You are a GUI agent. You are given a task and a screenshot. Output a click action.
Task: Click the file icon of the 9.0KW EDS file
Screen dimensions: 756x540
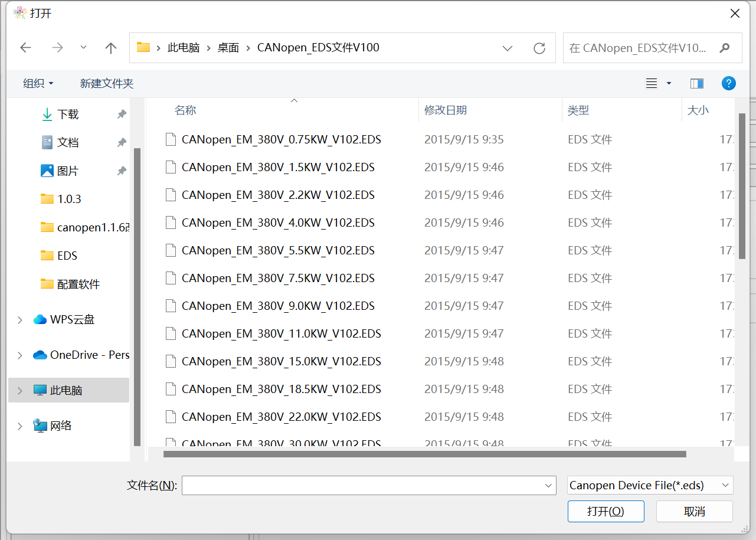click(x=171, y=306)
